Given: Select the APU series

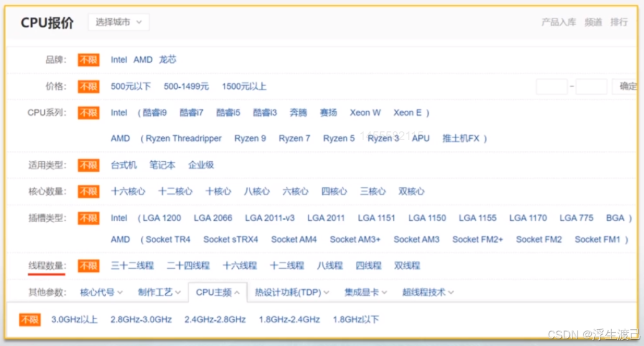Looking at the screenshot, I should [x=421, y=139].
